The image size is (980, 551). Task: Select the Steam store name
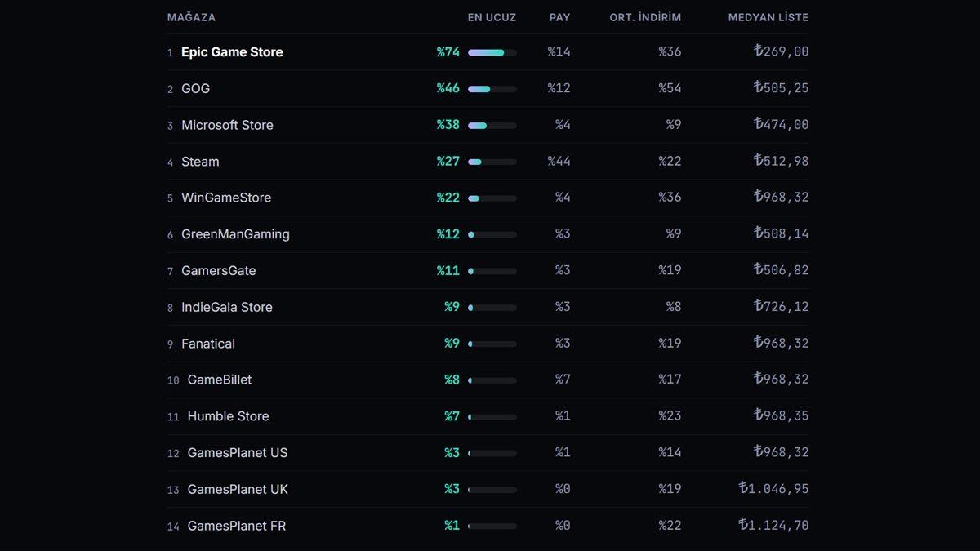200,162
